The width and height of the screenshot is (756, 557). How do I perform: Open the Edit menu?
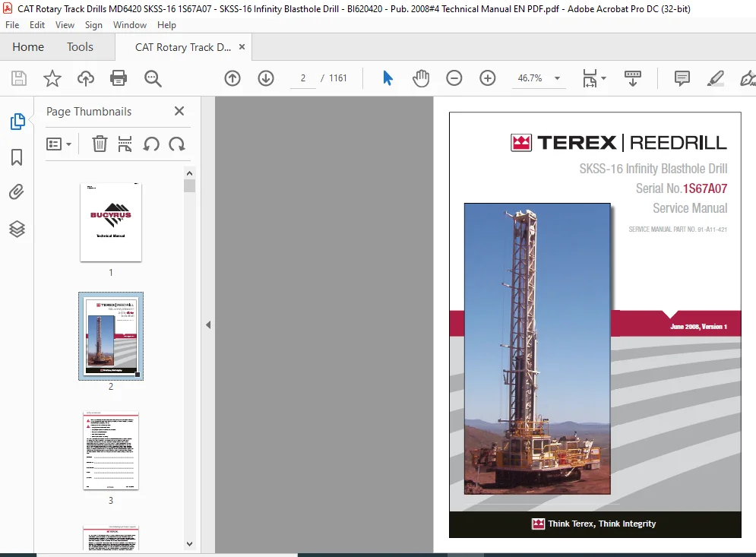click(x=37, y=25)
